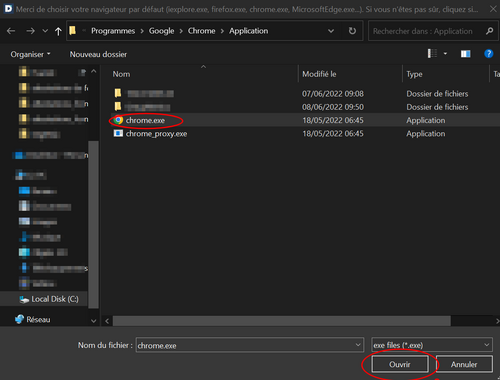The height and width of the screenshot is (380, 500).
Task: Click the chrome_proxy.exe file icon
Action: point(118,133)
